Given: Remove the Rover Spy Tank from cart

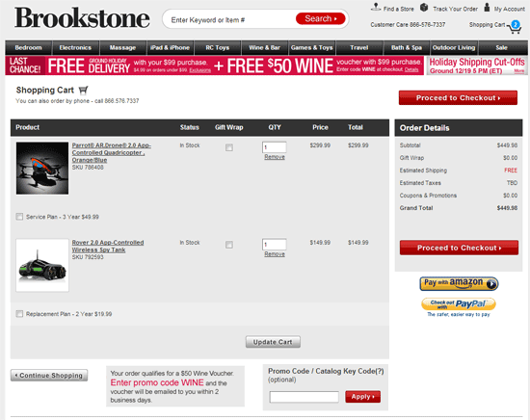Looking at the screenshot, I should tap(275, 254).
